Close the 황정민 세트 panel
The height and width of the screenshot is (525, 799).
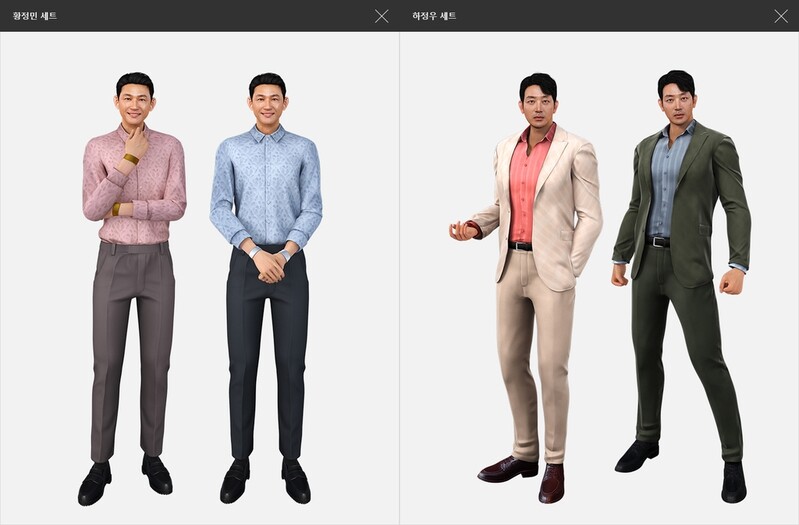pyautogui.click(x=382, y=16)
